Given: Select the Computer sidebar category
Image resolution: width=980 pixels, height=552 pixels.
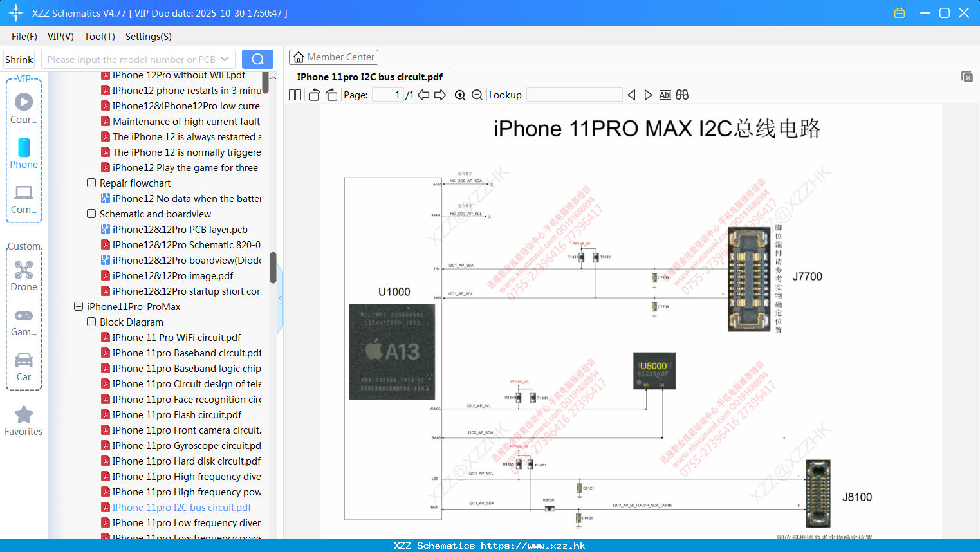Looking at the screenshot, I should click(x=24, y=199).
